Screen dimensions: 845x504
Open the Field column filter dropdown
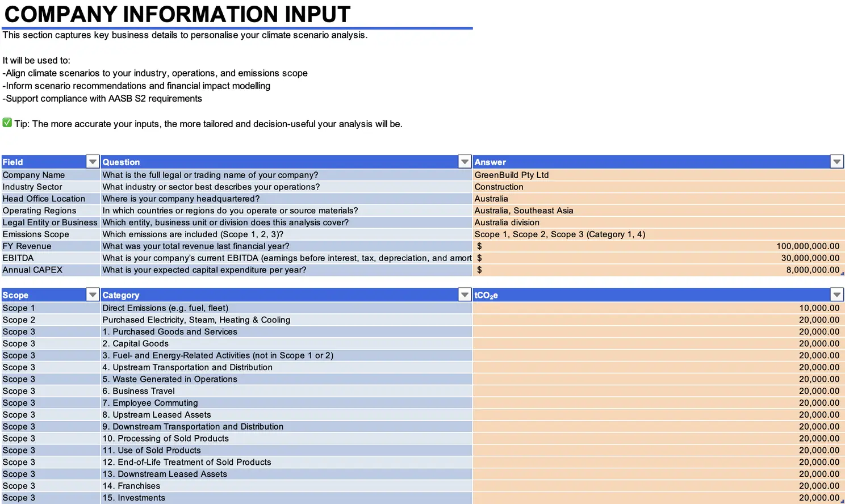93,162
